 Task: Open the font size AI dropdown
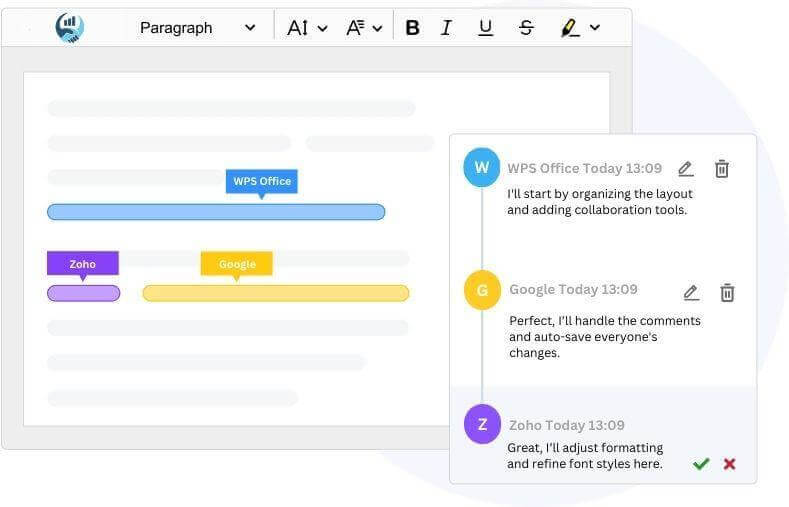(x=307, y=28)
